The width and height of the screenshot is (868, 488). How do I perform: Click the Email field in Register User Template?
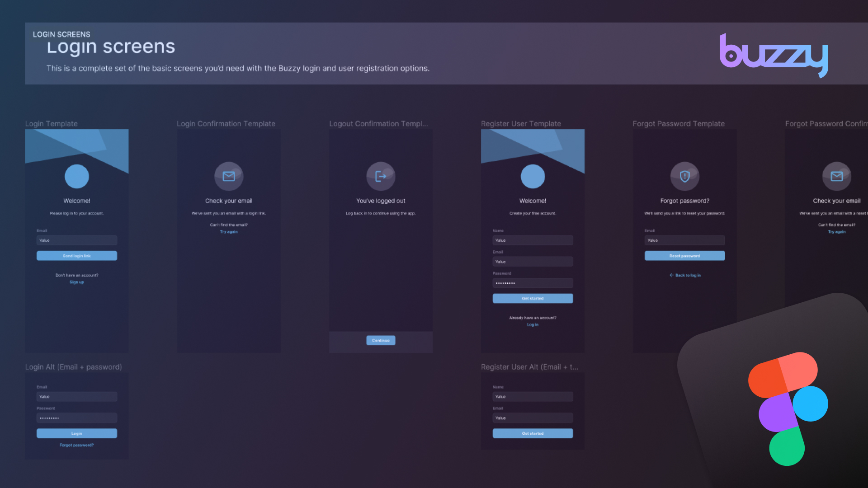533,262
